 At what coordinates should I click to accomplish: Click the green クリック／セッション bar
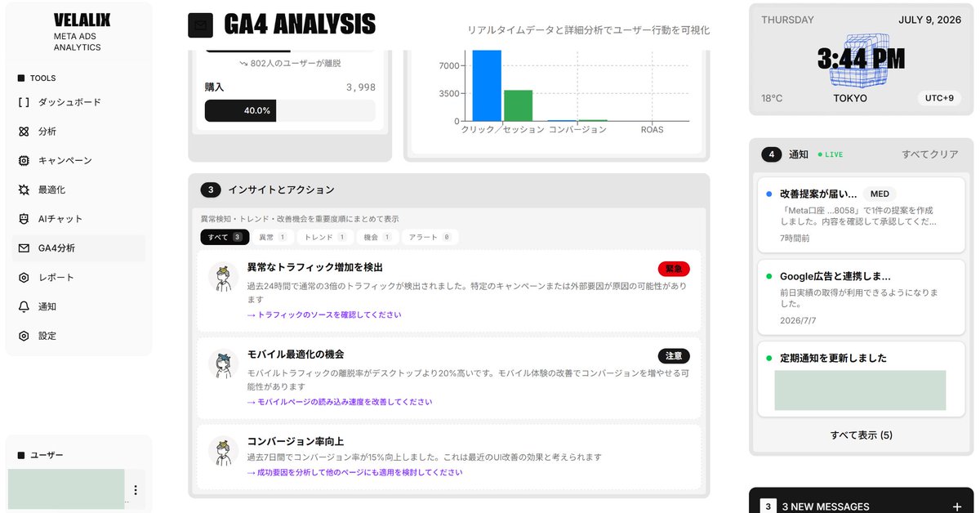(x=518, y=105)
